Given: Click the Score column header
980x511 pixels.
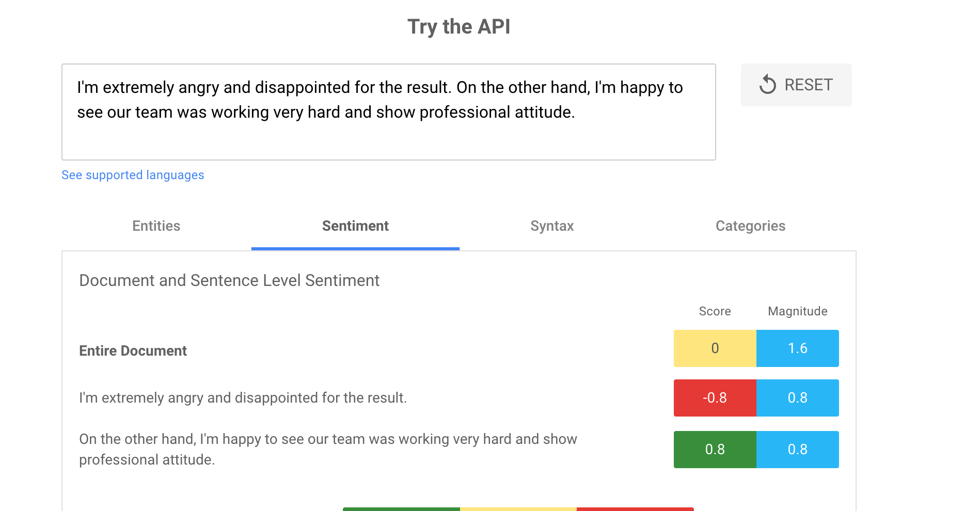Looking at the screenshot, I should pyautogui.click(x=715, y=311).
